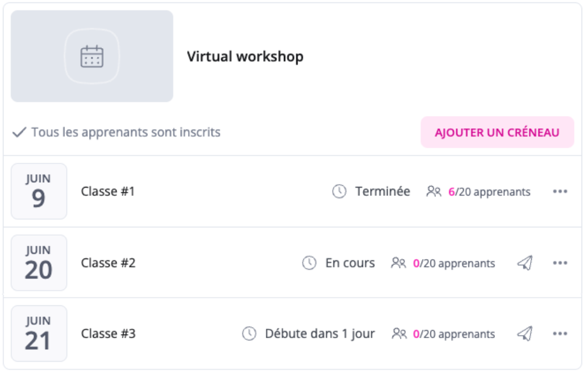Open the three-dot menu for Classe #3
The image size is (588, 371).
click(560, 333)
